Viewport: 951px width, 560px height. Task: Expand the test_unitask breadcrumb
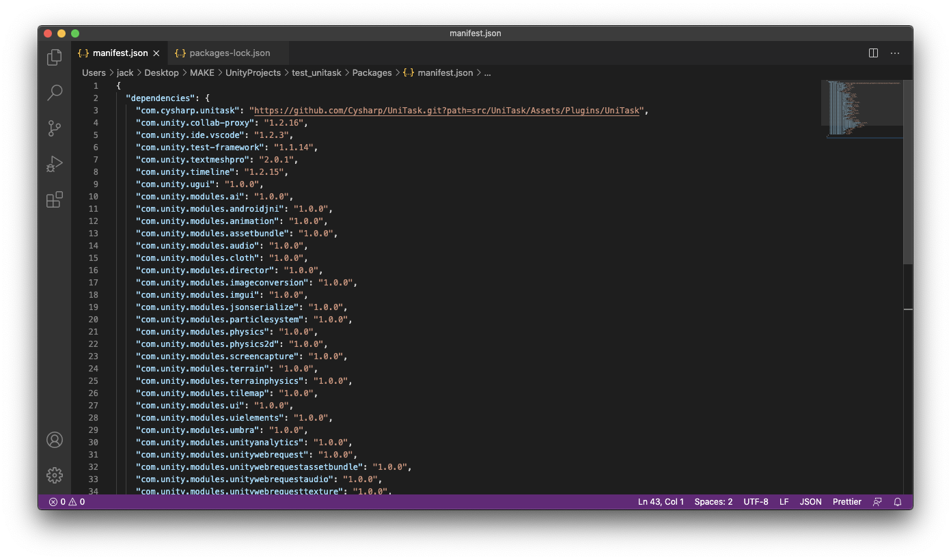(316, 72)
